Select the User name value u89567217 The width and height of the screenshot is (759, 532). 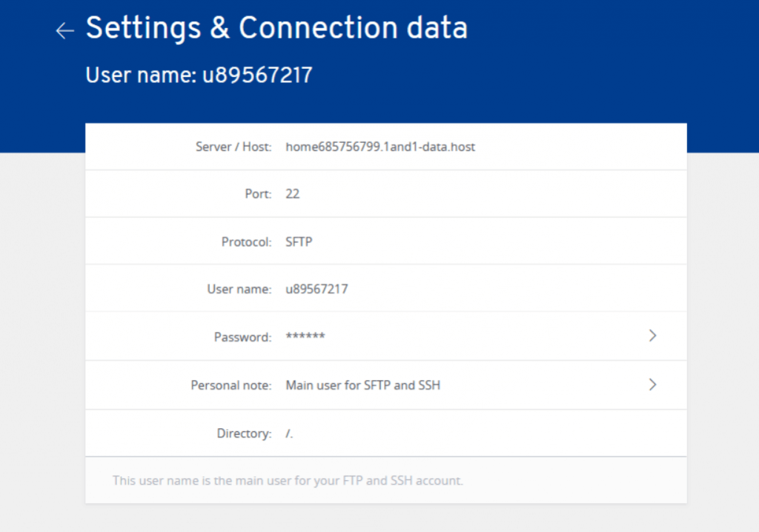pyautogui.click(x=316, y=288)
